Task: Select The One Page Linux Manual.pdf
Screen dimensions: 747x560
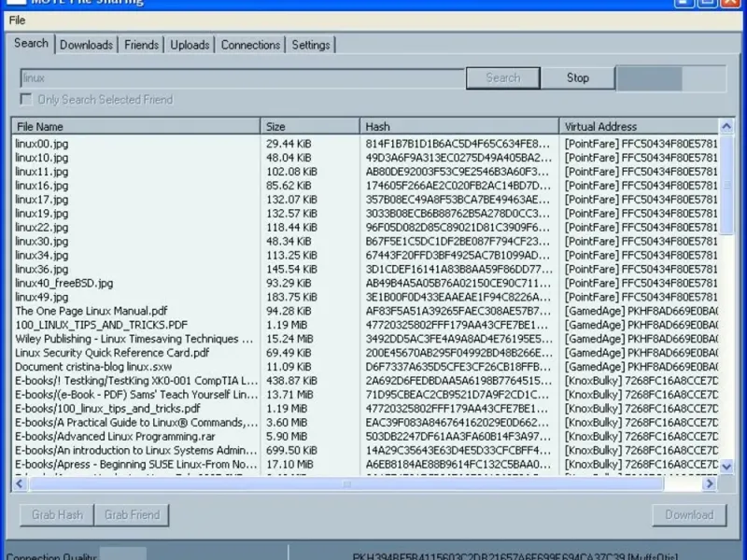Action: (365, 311)
